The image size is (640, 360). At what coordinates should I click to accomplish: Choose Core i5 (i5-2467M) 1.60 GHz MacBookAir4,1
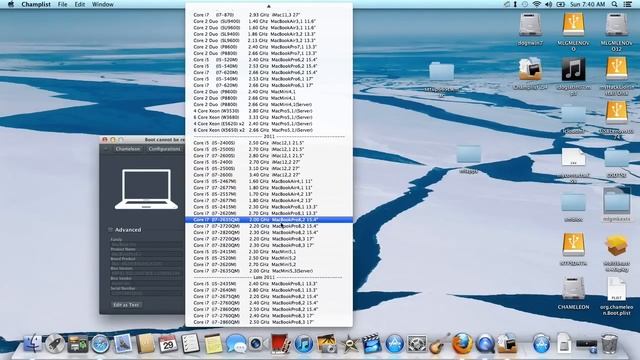[269, 181]
